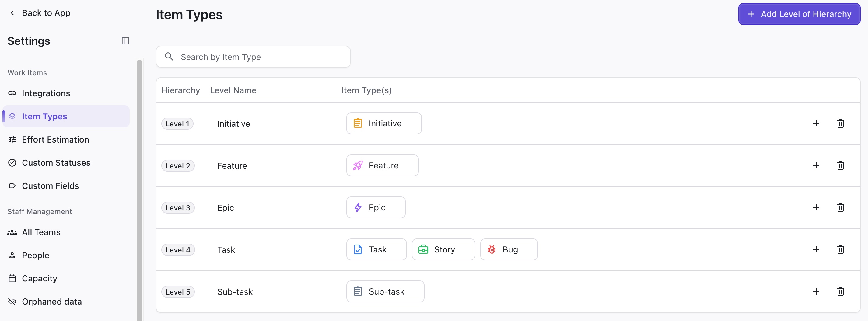Click the Epic level name text
Viewport: 868px width, 321px height.
tap(226, 208)
